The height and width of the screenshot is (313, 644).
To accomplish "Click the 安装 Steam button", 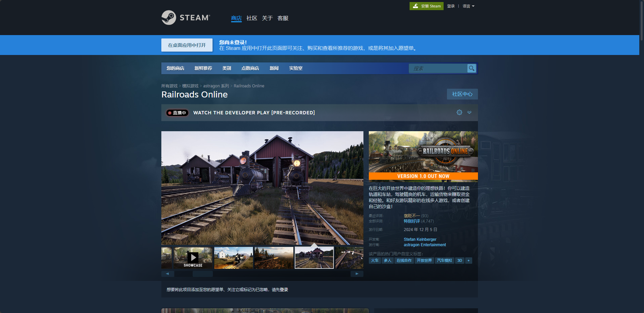I will [x=426, y=6].
